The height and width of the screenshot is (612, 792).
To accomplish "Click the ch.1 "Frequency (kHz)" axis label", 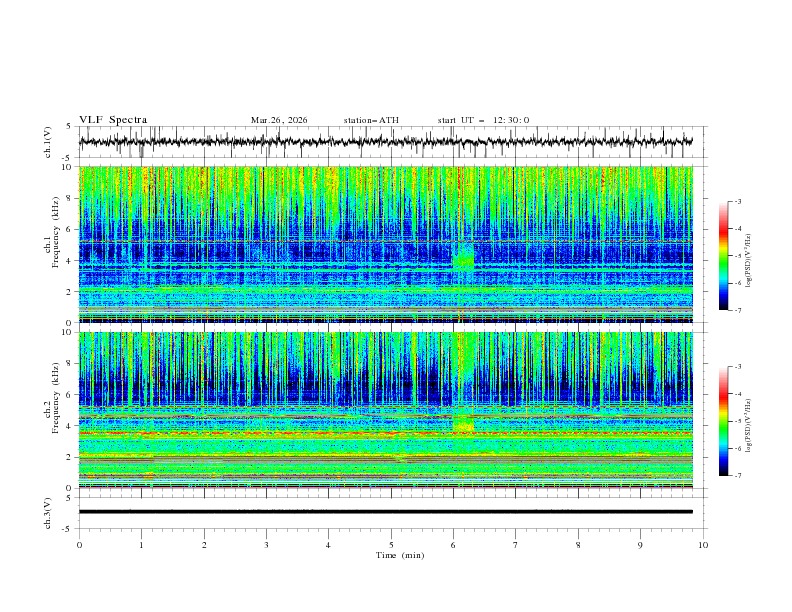I will pos(56,230).
